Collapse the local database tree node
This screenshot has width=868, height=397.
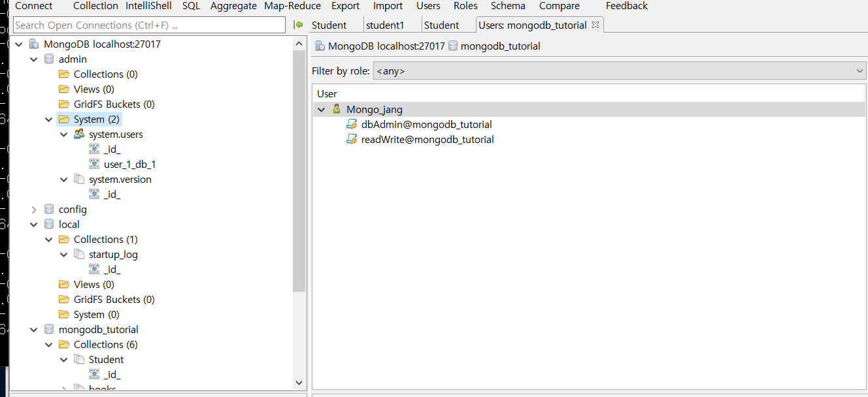pyautogui.click(x=33, y=224)
